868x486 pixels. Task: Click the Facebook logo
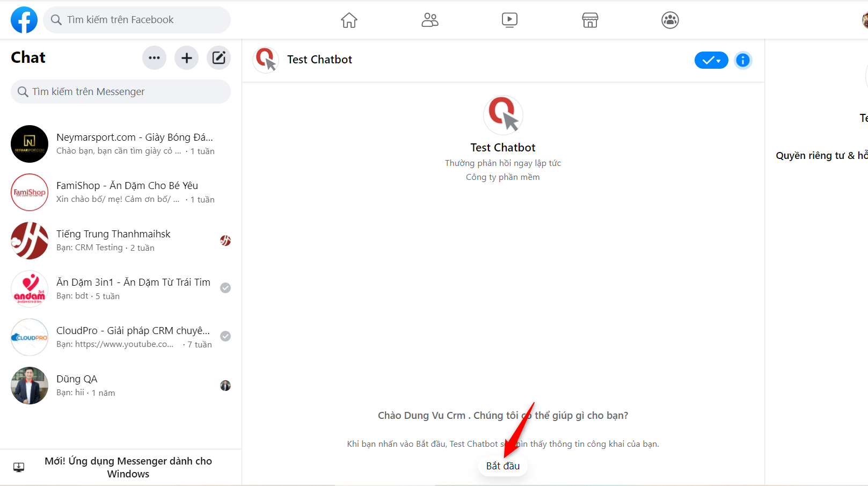24,20
